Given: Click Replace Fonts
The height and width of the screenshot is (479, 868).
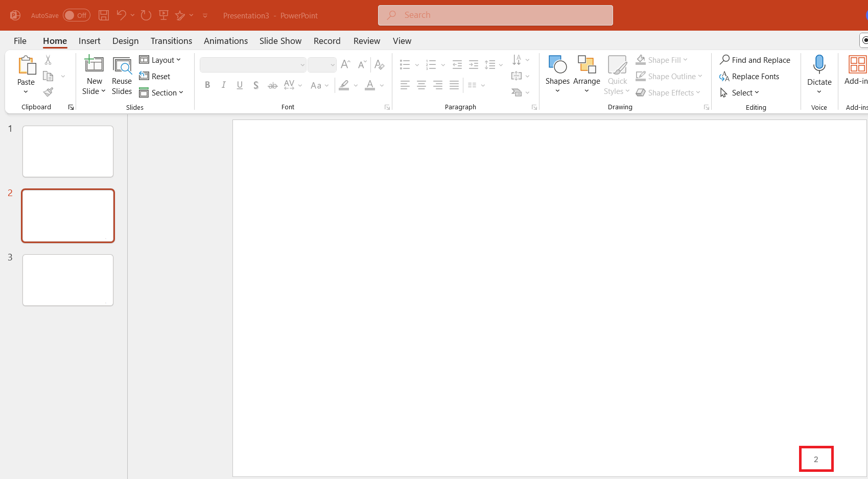Looking at the screenshot, I should (x=749, y=76).
